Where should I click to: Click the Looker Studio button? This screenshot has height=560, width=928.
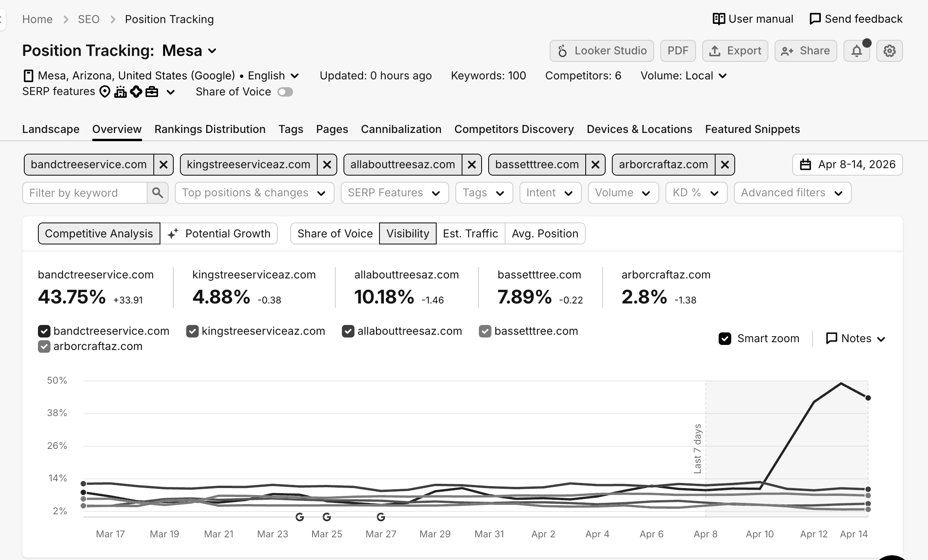(x=601, y=50)
